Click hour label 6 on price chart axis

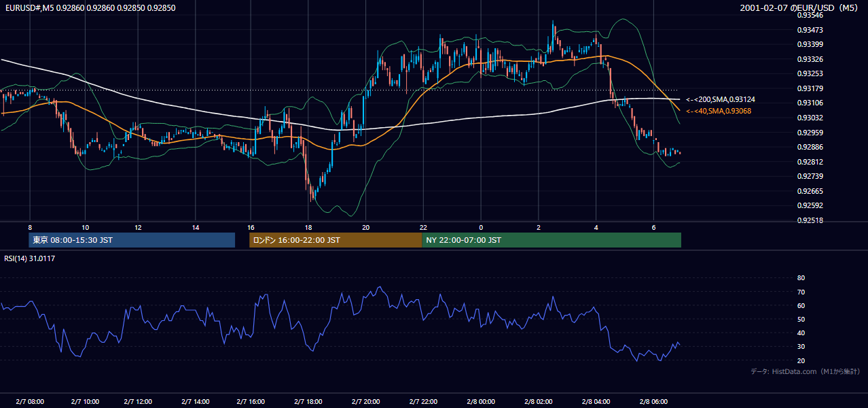653,227
